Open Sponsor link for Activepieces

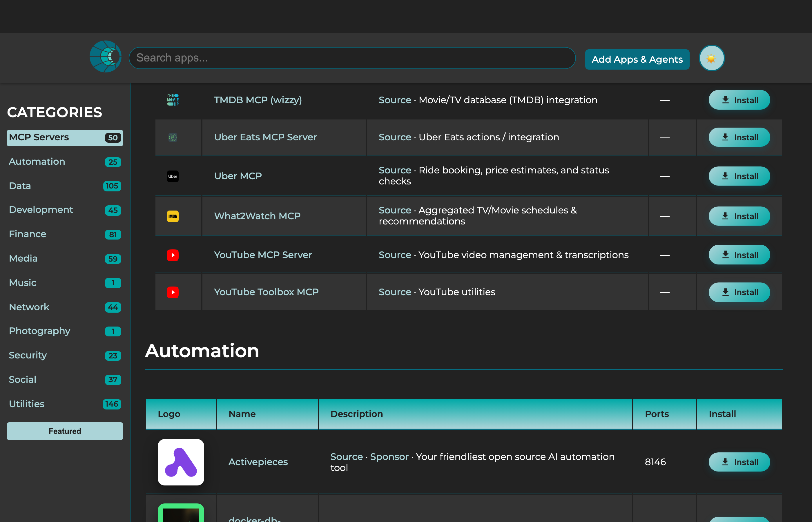389,456
